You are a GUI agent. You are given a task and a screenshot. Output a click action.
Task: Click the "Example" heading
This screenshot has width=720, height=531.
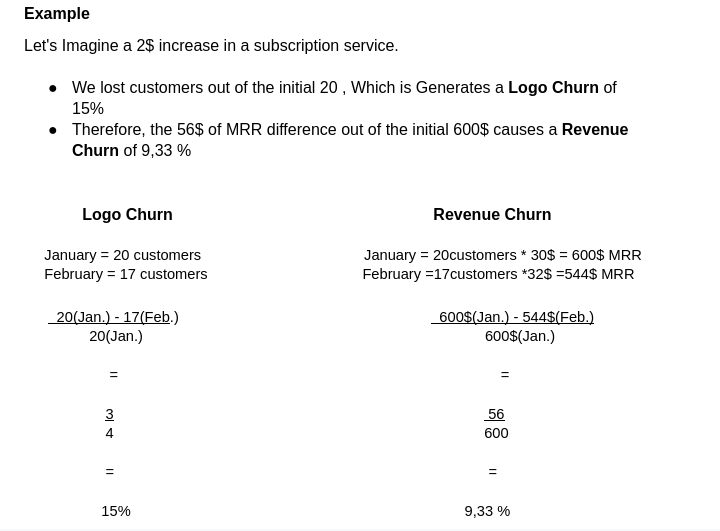(57, 14)
